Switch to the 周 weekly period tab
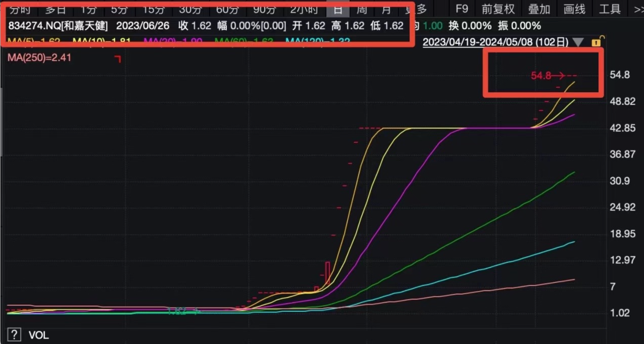644x344 pixels. 362,10
